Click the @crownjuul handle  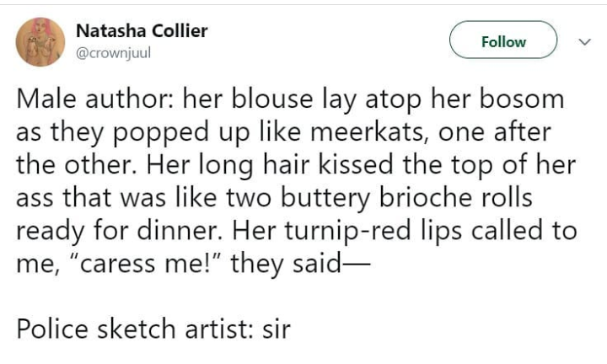point(114,52)
